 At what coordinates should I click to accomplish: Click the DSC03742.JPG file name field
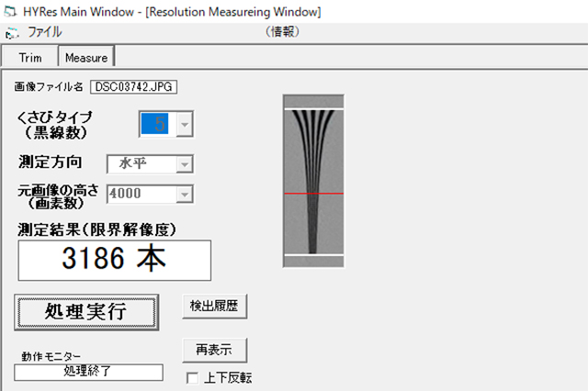(x=133, y=86)
